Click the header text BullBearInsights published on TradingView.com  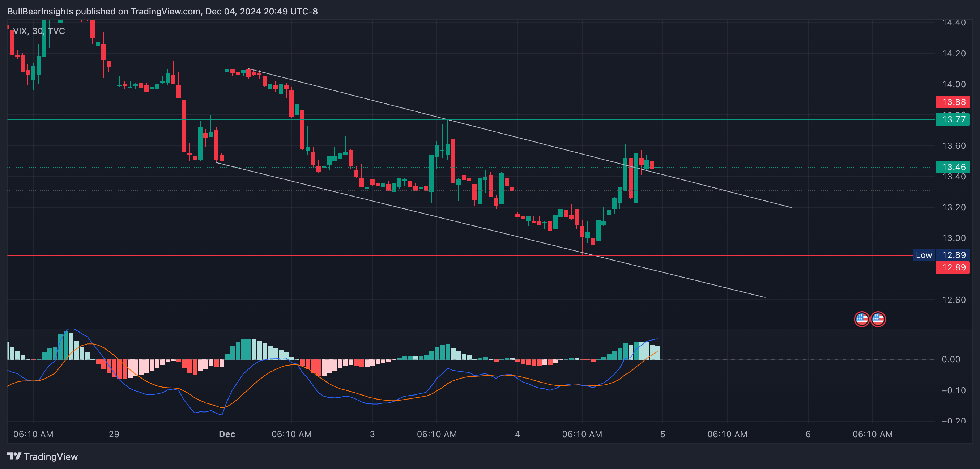[104, 12]
